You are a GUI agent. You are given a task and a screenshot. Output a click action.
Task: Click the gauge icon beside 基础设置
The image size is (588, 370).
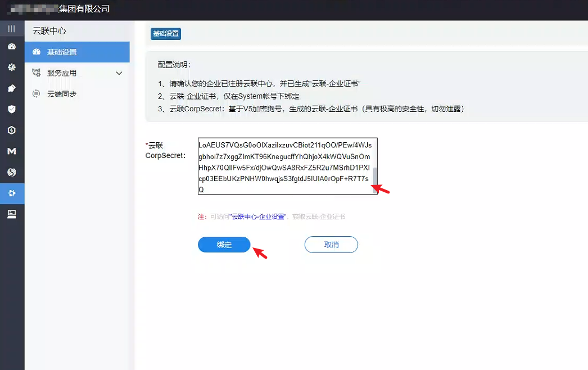37,52
